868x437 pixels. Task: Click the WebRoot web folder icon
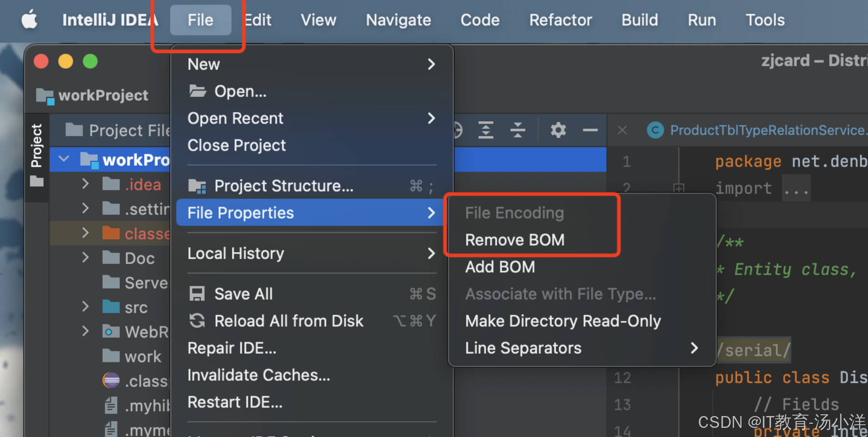(x=111, y=331)
